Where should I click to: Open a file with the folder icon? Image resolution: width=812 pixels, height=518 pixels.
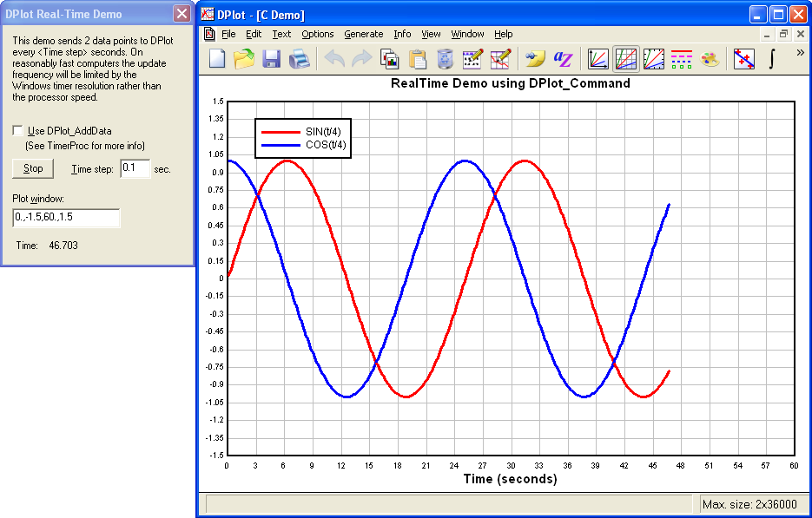pyautogui.click(x=244, y=58)
